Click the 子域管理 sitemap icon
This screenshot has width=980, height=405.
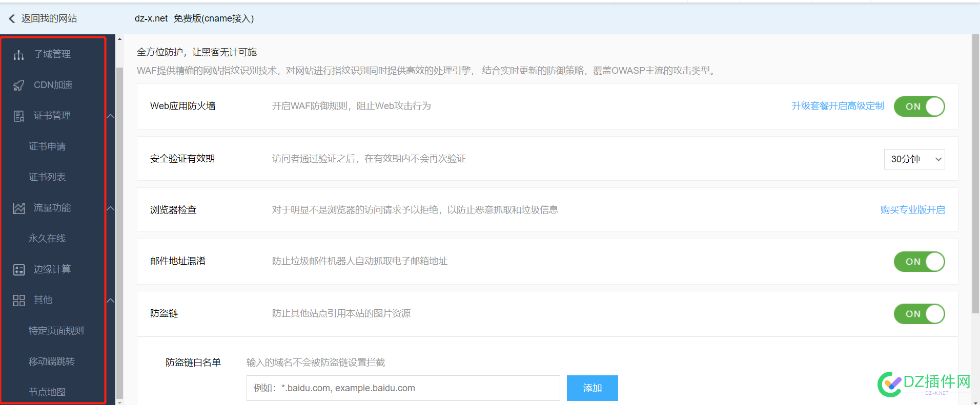point(19,55)
